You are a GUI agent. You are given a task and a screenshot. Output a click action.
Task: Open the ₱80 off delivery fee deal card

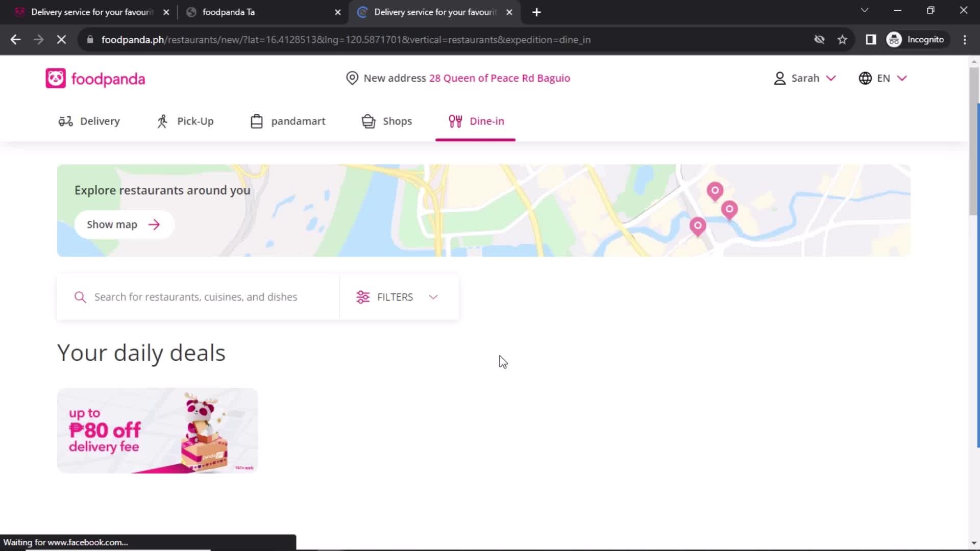157,431
